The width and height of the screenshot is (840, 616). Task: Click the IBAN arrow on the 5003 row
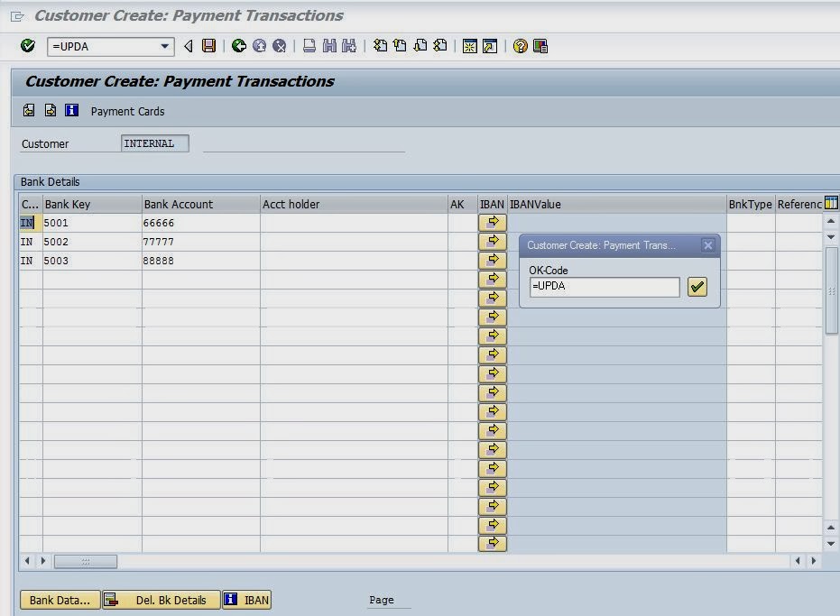coord(491,260)
